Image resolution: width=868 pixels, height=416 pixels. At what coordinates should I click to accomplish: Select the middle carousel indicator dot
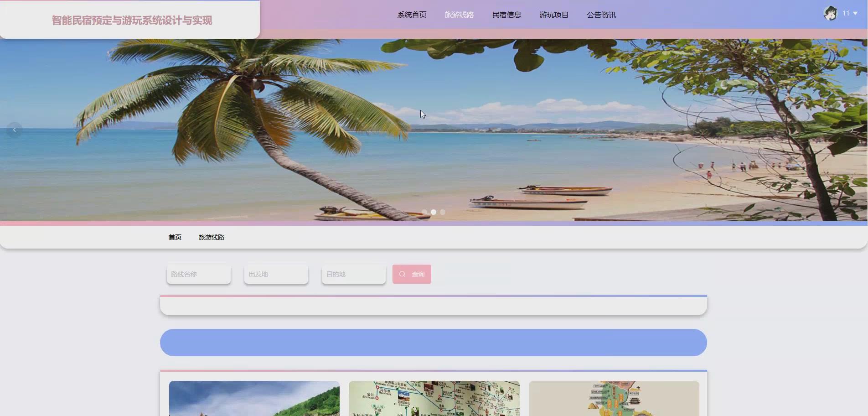coord(434,212)
